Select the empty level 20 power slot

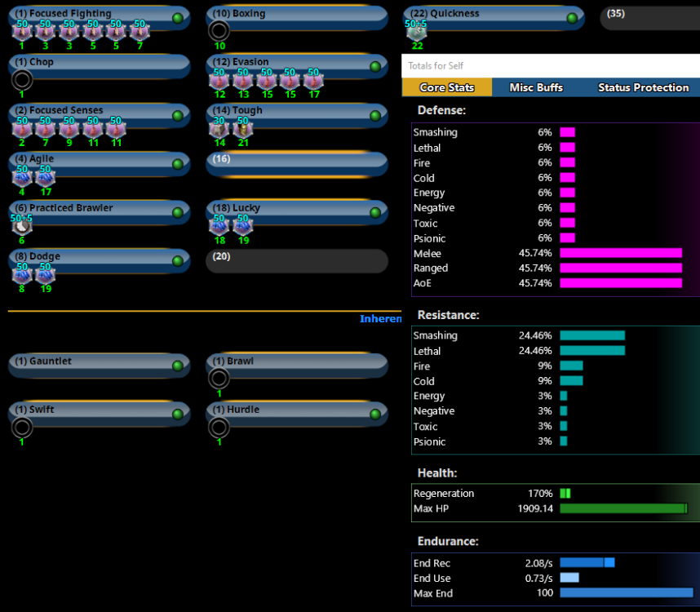pos(297,261)
